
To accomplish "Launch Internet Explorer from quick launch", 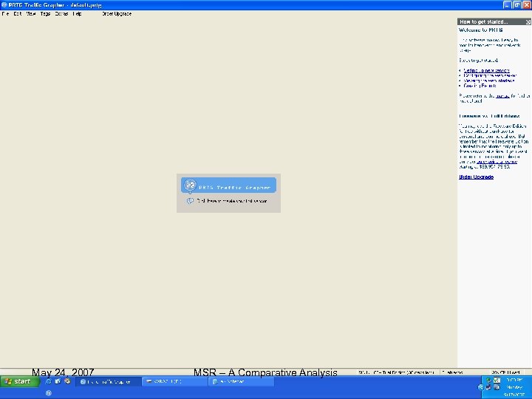I will tap(49, 381).
